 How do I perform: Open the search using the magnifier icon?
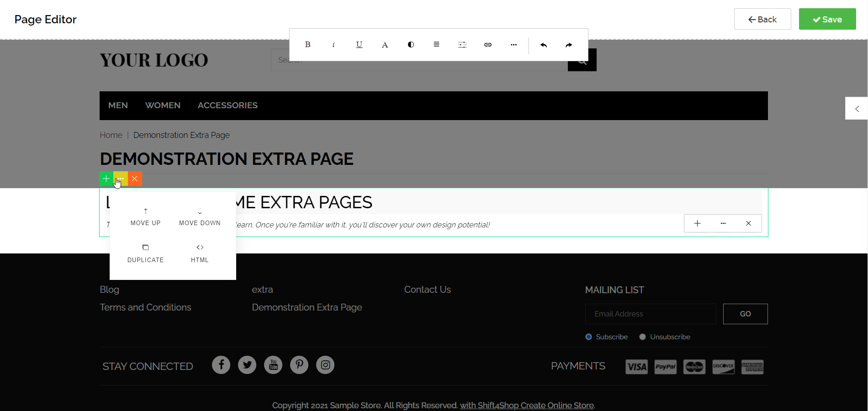[582, 59]
